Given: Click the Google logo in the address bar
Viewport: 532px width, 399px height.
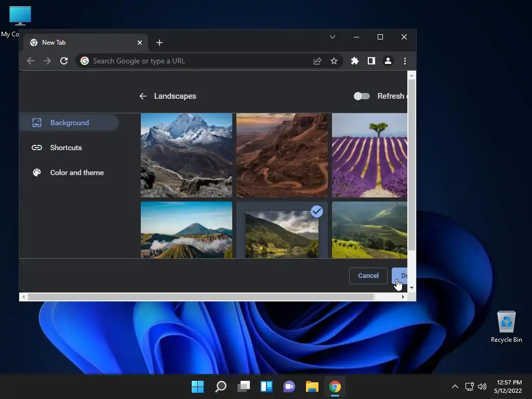Looking at the screenshot, I should (85, 61).
